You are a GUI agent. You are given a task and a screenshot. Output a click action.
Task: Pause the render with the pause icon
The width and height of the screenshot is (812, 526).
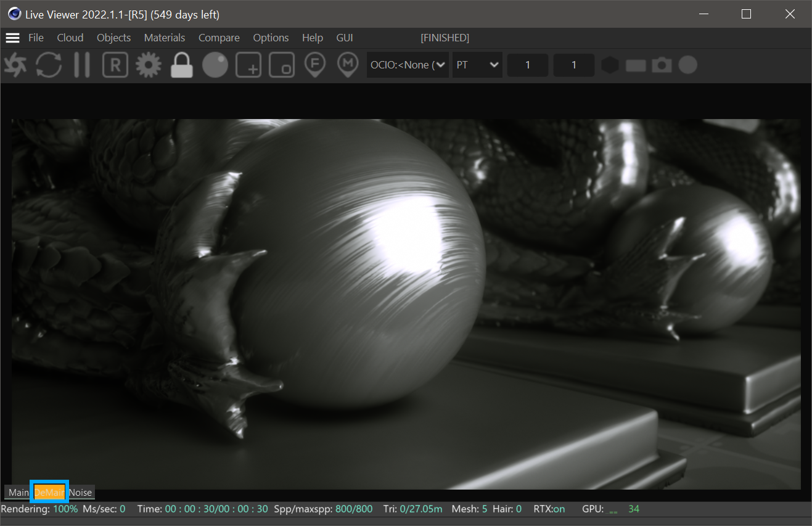(81, 65)
